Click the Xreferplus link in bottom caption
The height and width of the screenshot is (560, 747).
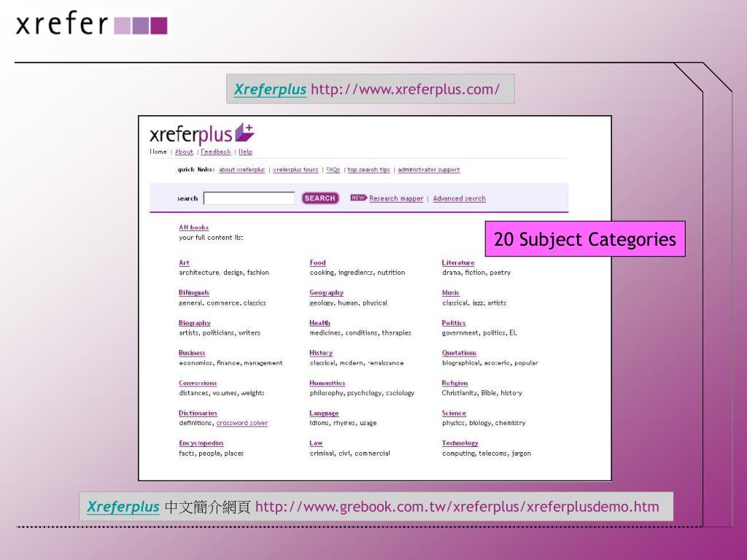(x=123, y=507)
